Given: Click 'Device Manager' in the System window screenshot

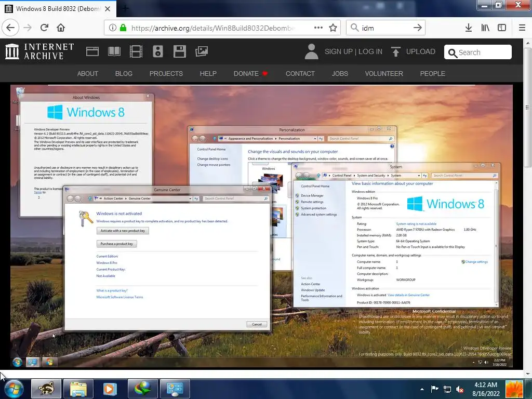Looking at the screenshot, I should 312,195.
